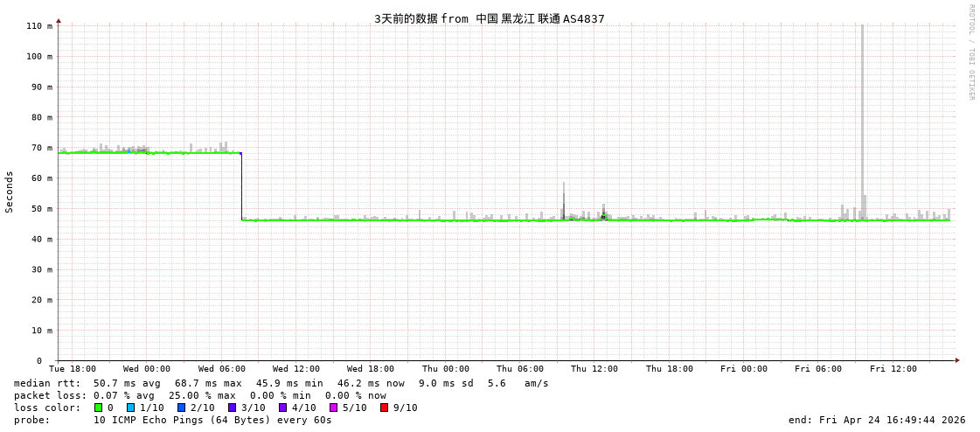Click the 10 ICMP Echo Pings probe text
980x432 pixels.
coord(212,420)
